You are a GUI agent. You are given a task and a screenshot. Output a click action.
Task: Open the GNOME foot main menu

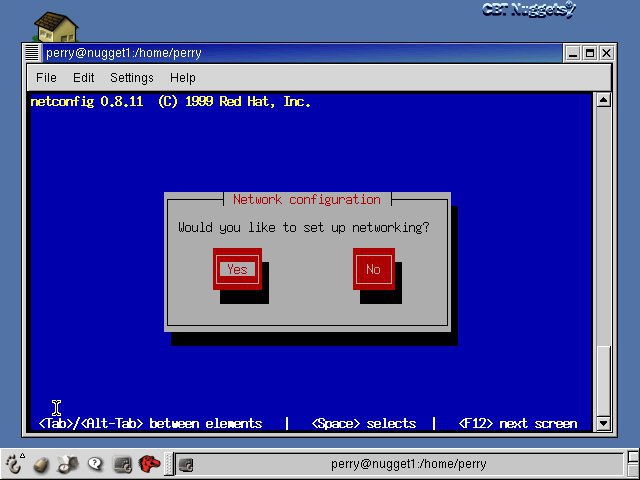[x=14, y=463]
